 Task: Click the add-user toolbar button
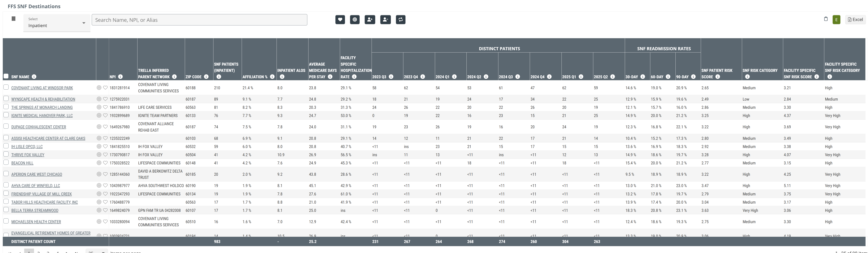coord(370,20)
